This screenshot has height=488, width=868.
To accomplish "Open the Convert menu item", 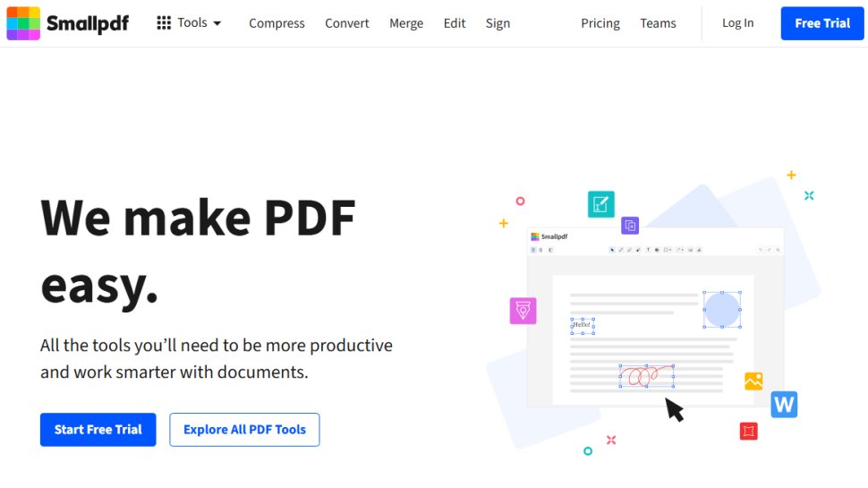I will [347, 23].
